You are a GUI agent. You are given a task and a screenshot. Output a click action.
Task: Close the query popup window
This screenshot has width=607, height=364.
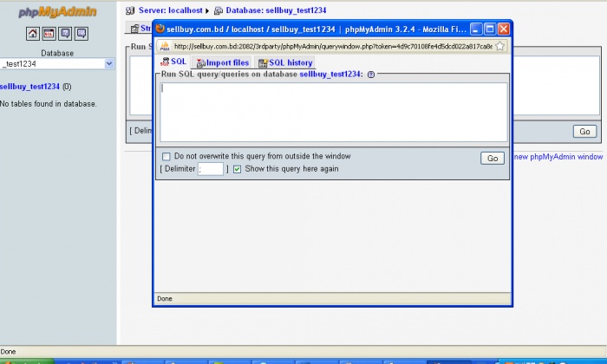pos(503,29)
